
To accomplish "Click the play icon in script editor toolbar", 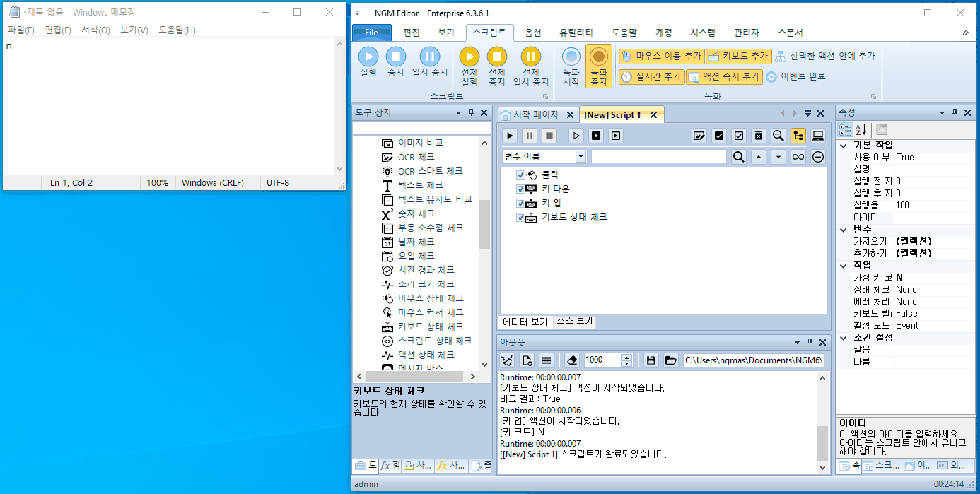I will (x=510, y=136).
